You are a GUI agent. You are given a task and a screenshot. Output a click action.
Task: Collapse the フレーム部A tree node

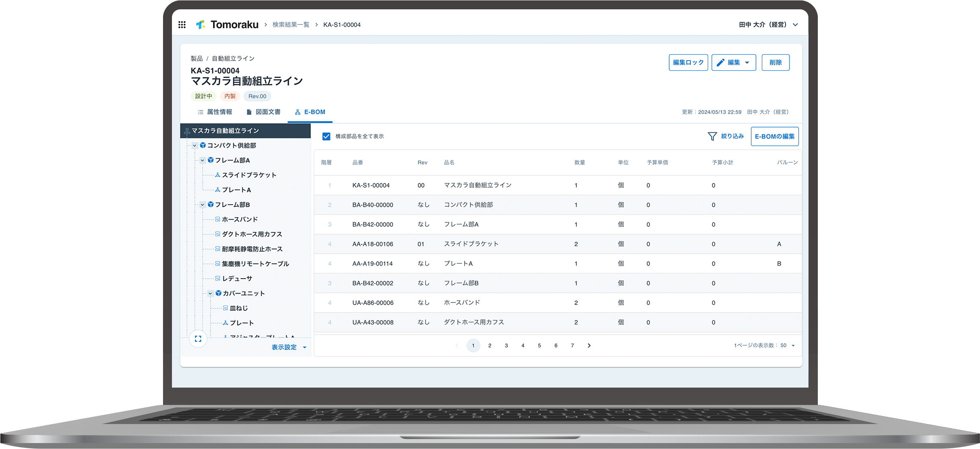pyautogui.click(x=202, y=160)
